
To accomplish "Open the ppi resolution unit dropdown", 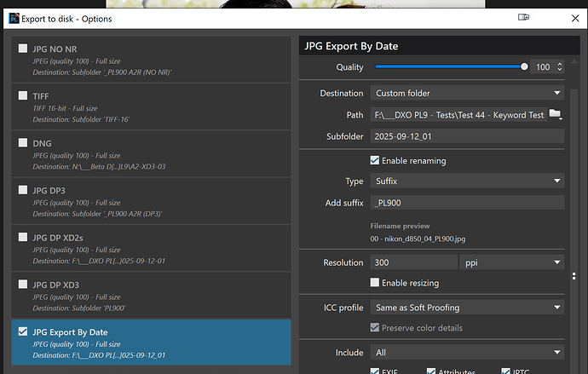I will 511,262.
